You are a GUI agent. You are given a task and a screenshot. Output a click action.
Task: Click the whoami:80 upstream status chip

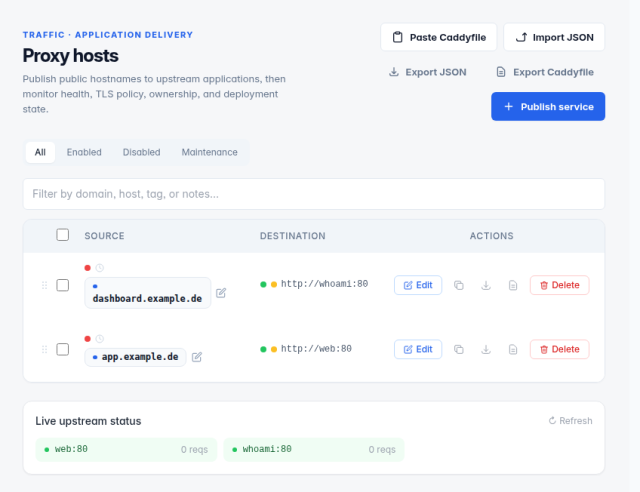(x=314, y=450)
